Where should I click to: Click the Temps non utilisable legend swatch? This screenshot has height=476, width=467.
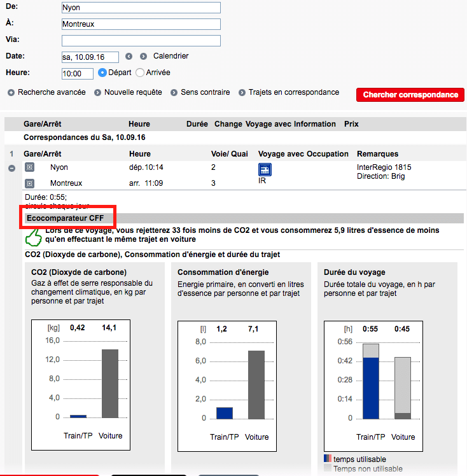328,468
